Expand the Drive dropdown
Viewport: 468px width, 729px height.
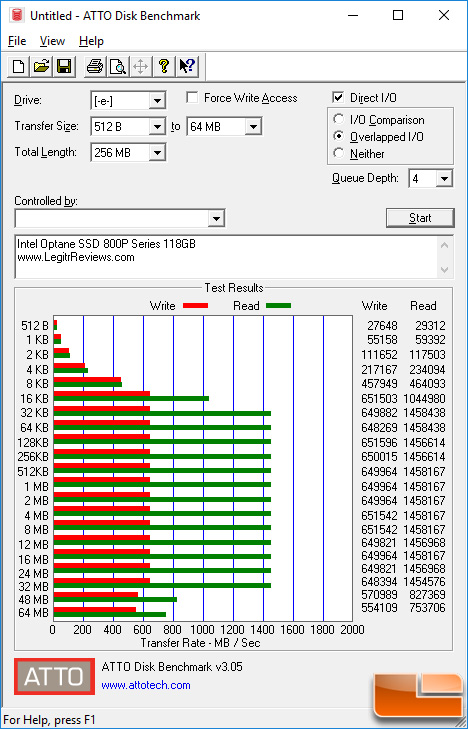(157, 100)
